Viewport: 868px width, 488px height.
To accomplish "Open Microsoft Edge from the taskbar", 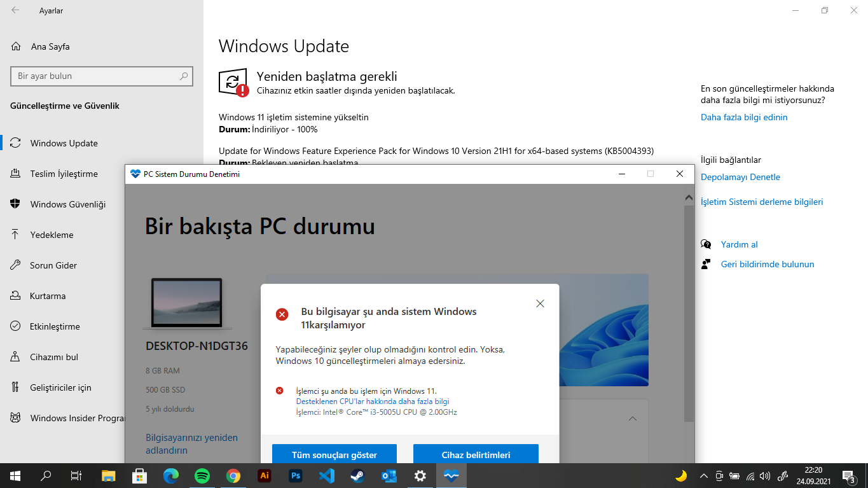I will [x=171, y=475].
